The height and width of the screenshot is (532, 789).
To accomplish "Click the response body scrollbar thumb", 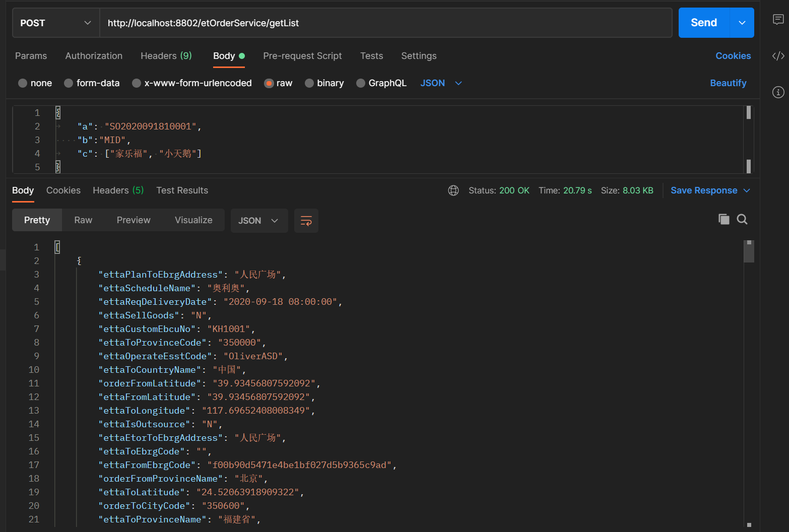I will [749, 252].
